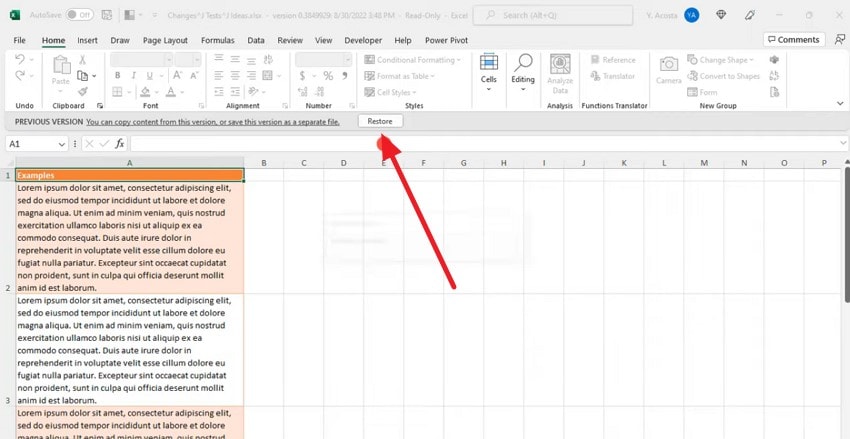This screenshot has height=439, width=850.
Task: Click the Borders icon
Action: 117,92
